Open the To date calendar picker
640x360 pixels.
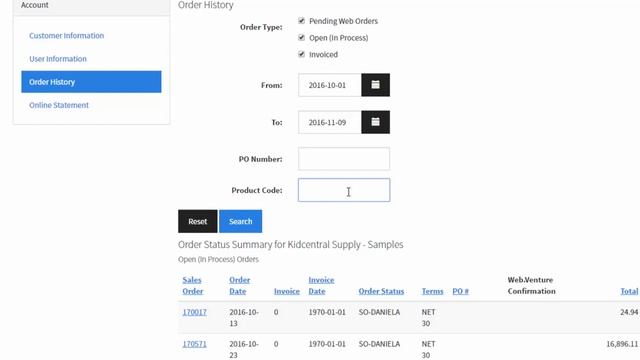[x=375, y=122]
